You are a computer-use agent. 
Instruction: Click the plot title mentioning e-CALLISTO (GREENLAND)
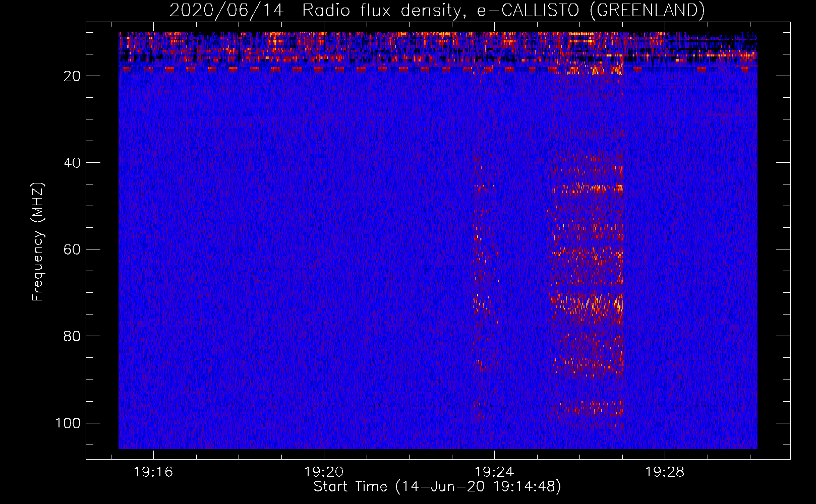coord(437,10)
